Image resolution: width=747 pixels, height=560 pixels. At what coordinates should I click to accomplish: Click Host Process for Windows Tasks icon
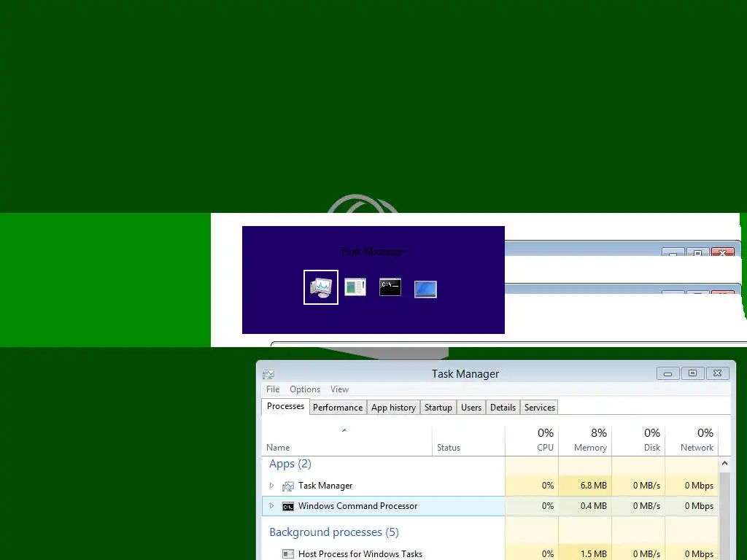287,554
